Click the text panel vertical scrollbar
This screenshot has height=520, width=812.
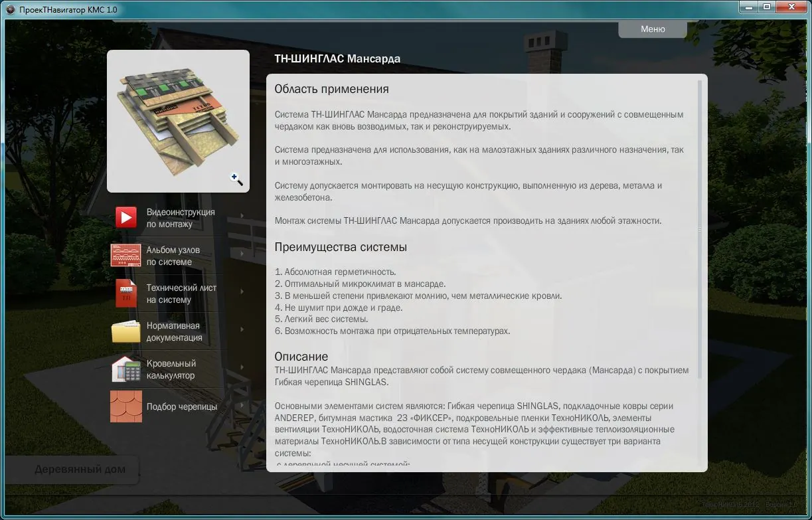[x=700, y=229]
